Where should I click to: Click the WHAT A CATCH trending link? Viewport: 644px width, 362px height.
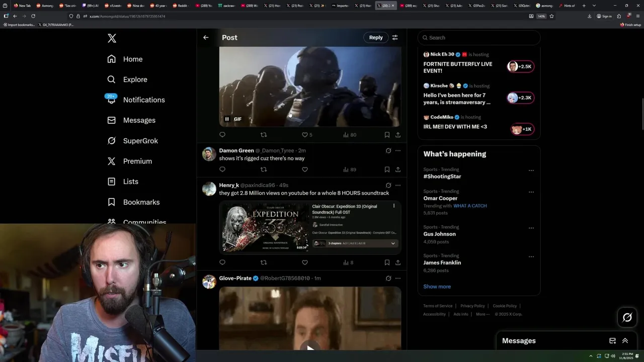pos(470,206)
